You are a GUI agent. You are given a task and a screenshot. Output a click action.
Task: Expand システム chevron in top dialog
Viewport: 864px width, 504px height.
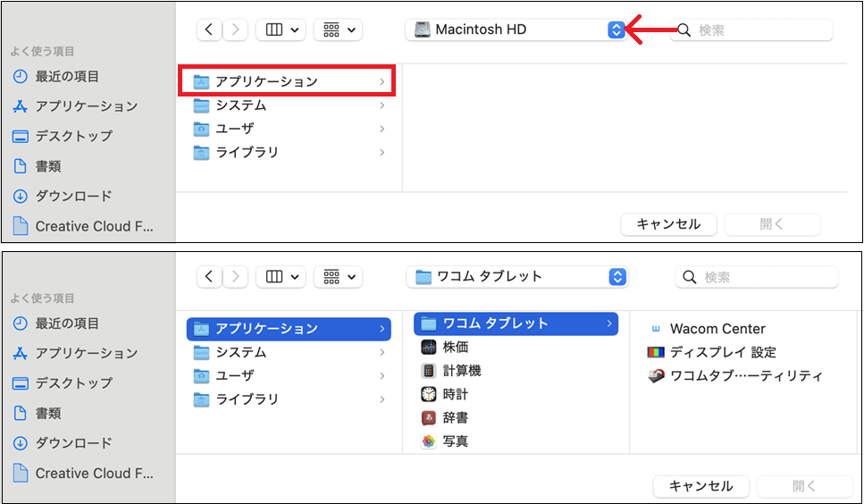[382, 105]
